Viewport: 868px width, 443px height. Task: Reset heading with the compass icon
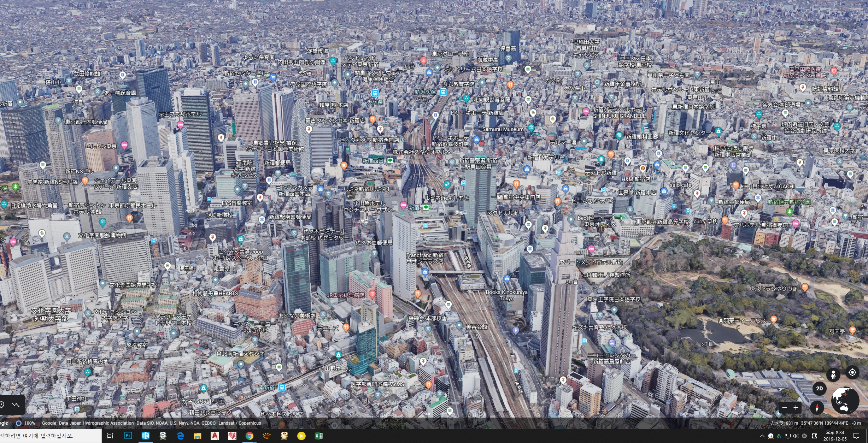[x=817, y=407]
